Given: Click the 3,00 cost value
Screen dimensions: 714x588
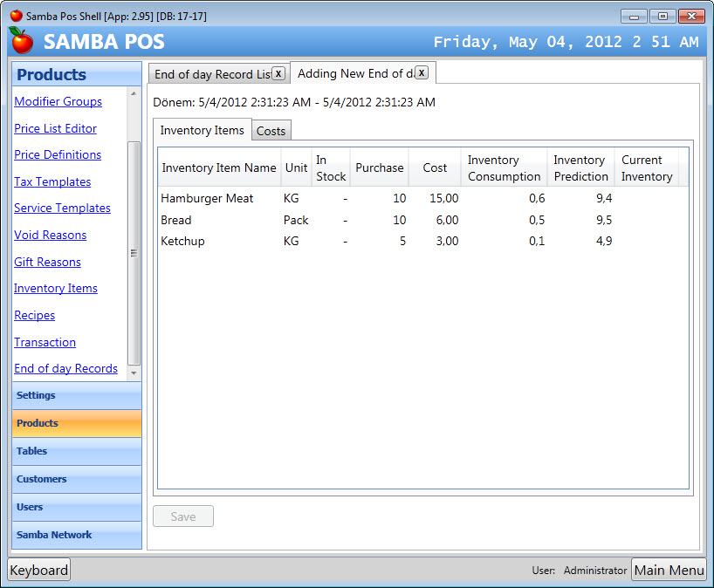Looking at the screenshot, I should pos(447,241).
